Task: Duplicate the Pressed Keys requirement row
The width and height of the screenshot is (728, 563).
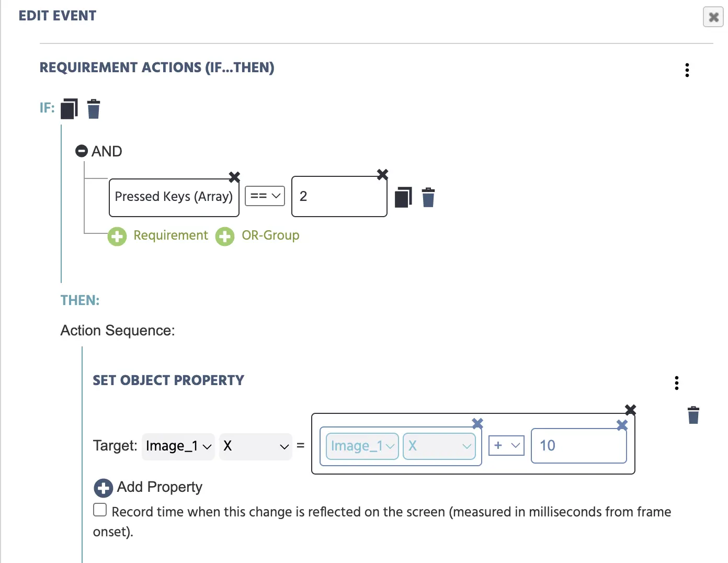Action: (403, 197)
